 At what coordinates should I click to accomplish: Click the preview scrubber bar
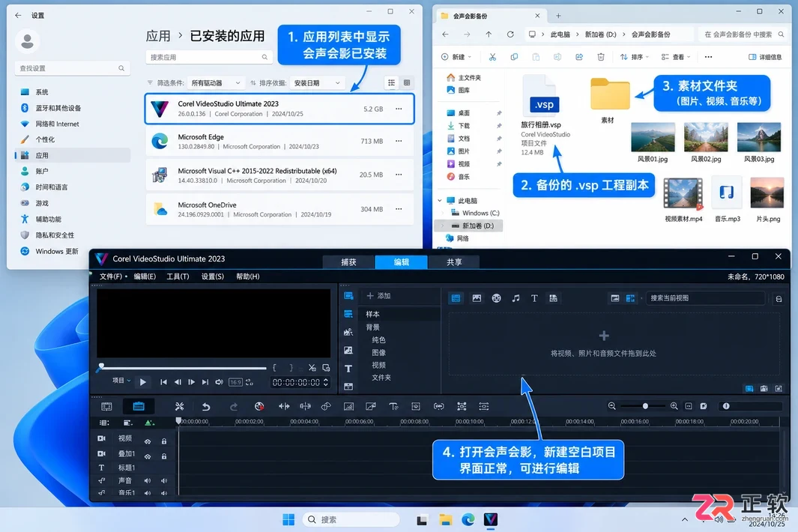pyautogui.click(x=184, y=368)
